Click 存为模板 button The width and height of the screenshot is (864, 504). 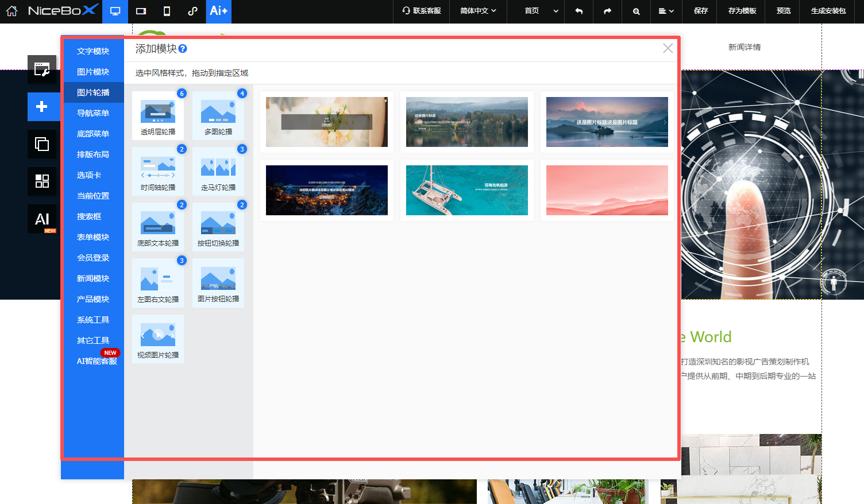point(742,11)
